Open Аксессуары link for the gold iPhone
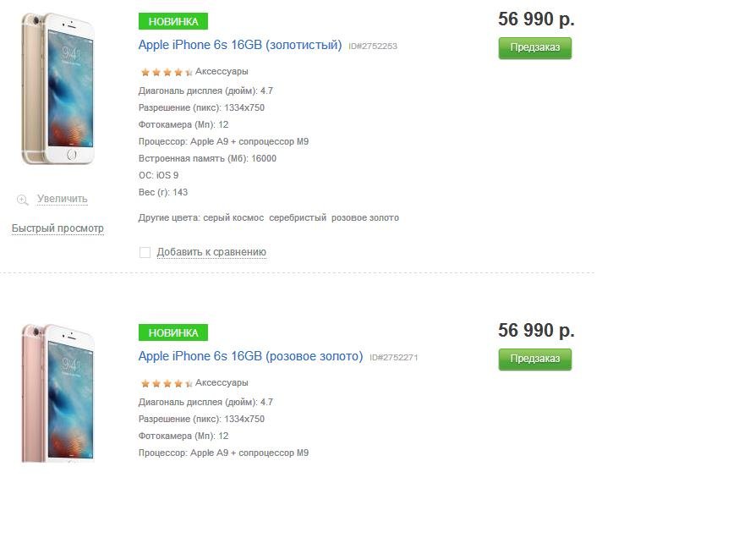The image size is (739, 560). (222, 72)
